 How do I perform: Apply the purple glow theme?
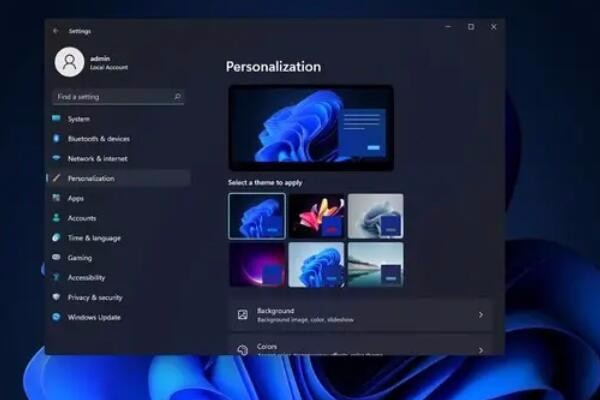click(x=257, y=264)
